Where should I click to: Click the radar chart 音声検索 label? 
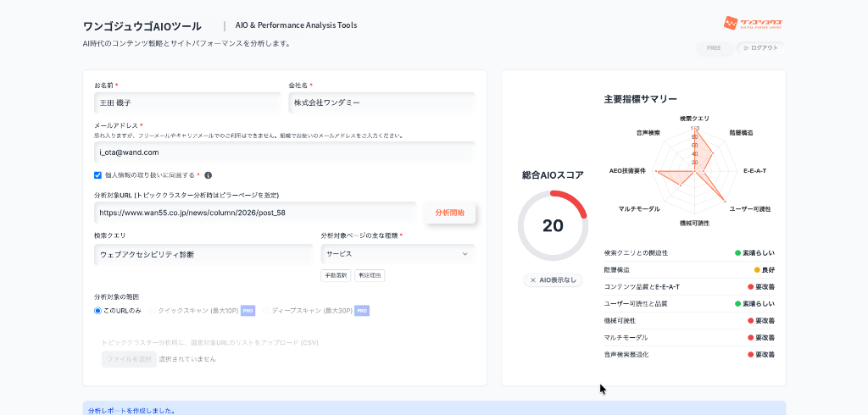click(648, 133)
